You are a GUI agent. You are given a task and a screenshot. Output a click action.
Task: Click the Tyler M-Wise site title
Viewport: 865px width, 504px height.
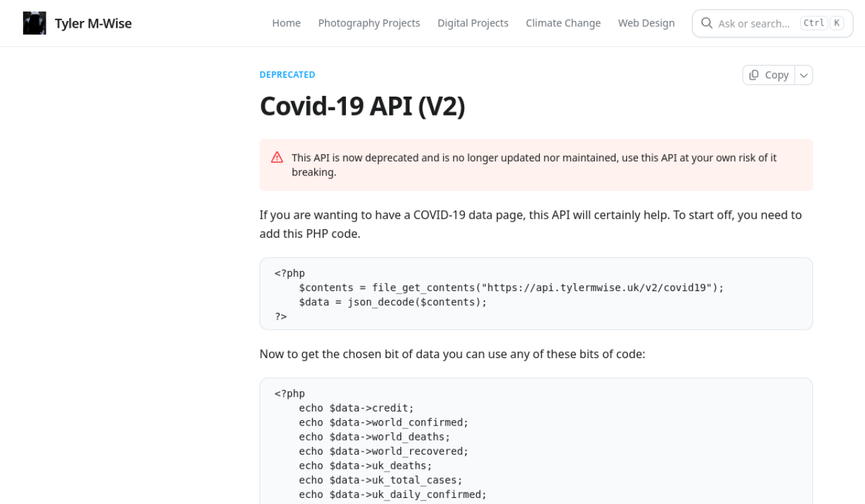coord(93,24)
